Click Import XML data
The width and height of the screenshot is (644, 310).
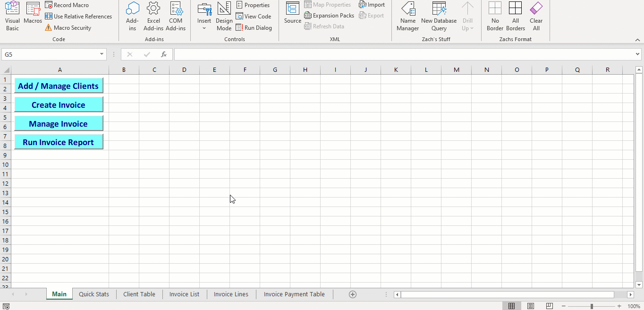tap(372, 5)
